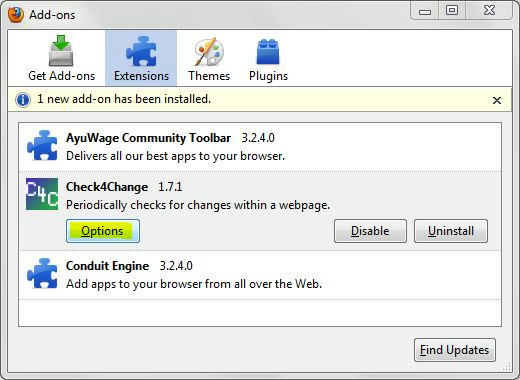Switch to the Plugins tab label
The width and height of the screenshot is (520, 380).
(x=268, y=76)
